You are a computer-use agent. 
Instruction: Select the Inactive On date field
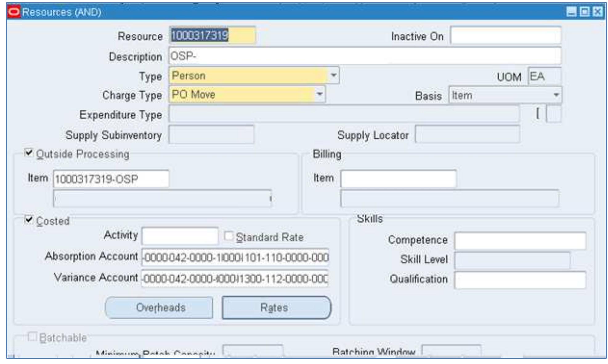(505, 36)
